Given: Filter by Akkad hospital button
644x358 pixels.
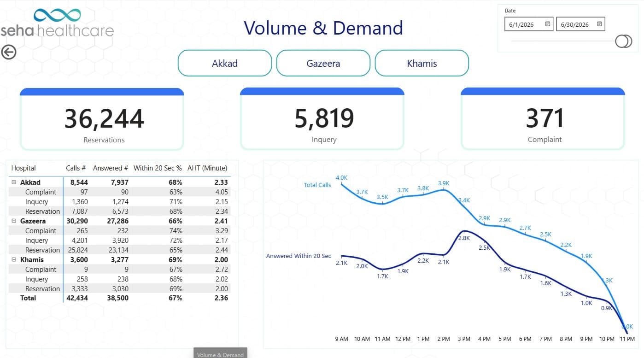Looking at the screenshot, I should 225,63.
